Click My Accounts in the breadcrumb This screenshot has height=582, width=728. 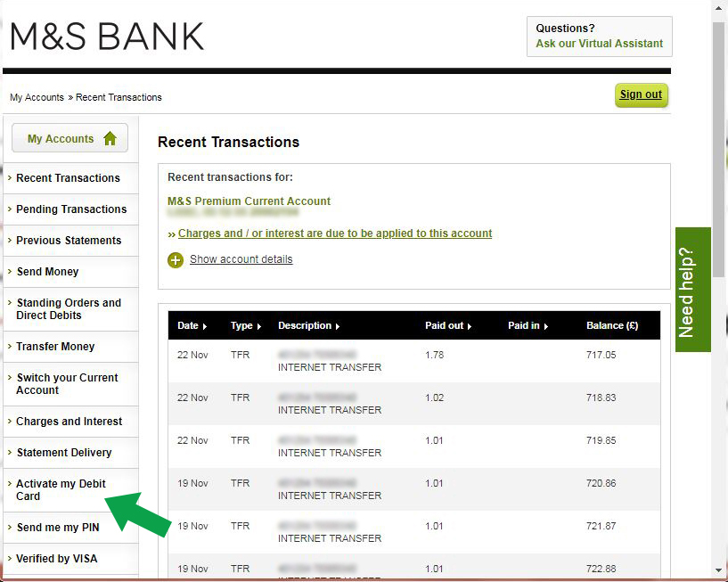(37, 97)
